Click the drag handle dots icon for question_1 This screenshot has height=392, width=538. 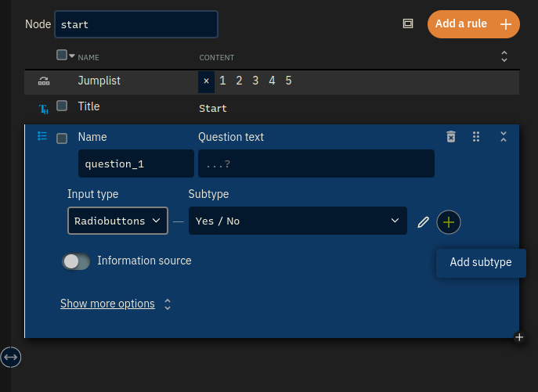476,136
